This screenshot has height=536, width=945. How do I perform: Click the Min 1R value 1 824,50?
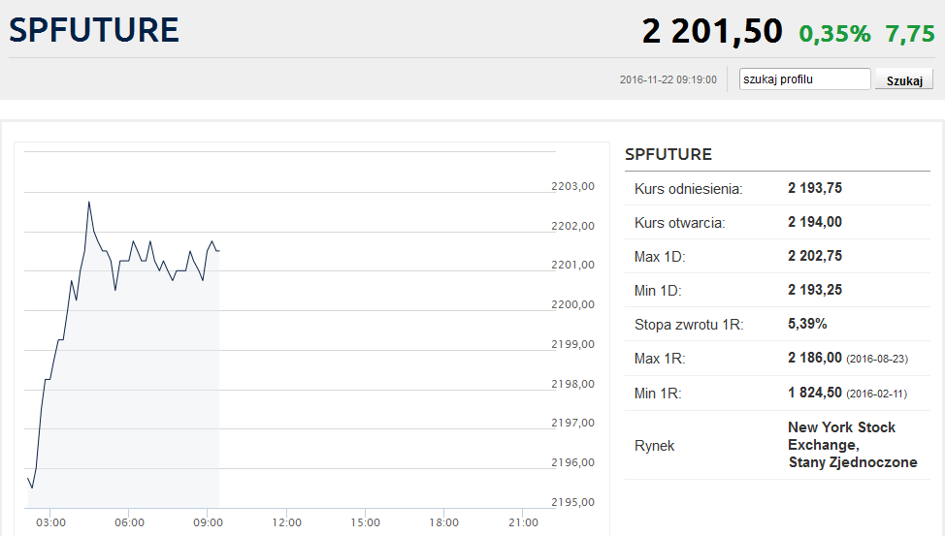815,393
